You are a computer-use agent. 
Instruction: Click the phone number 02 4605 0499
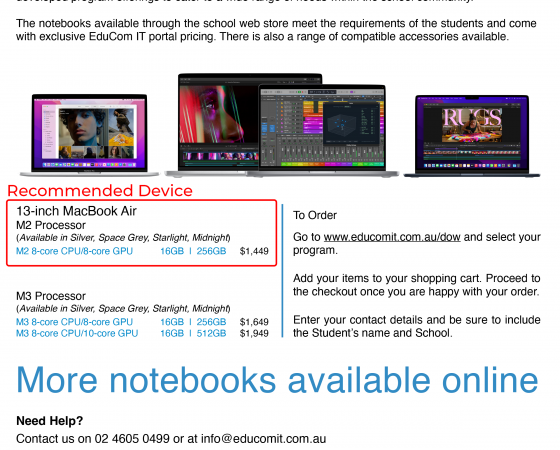coord(132,439)
